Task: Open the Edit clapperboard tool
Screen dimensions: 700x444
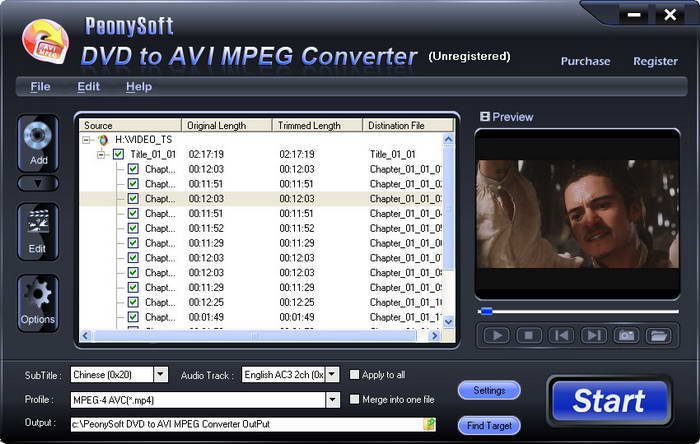Action: [x=38, y=232]
